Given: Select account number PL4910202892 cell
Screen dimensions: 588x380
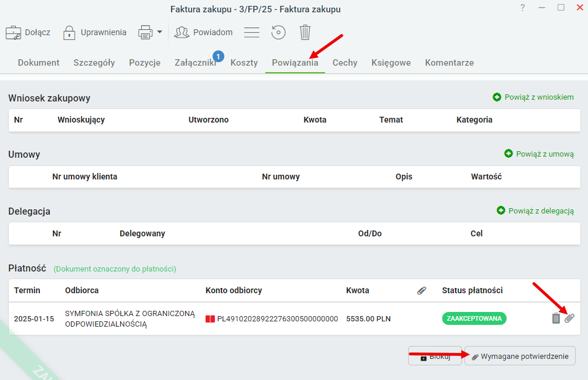Looking at the screenshot, I should click(x=278, y=319).
